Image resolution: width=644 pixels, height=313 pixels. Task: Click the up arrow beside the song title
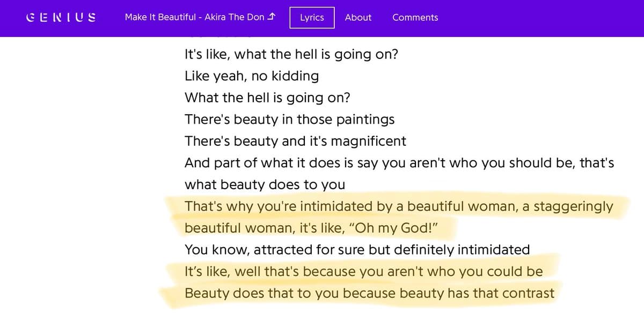[x=272, y=17]
